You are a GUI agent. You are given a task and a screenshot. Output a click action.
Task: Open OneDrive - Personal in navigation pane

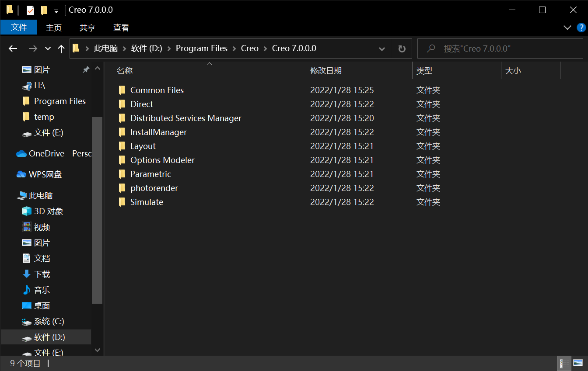(x=60, y=153)
